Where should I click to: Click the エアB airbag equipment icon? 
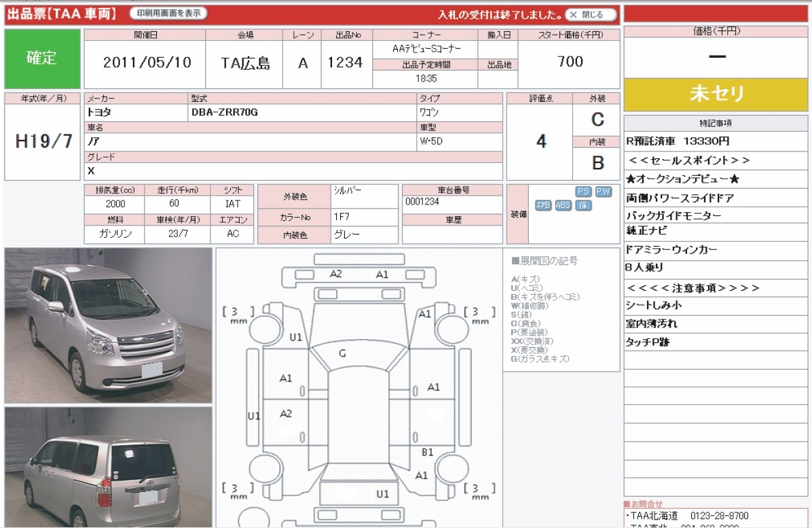click(x=542, y=205)
